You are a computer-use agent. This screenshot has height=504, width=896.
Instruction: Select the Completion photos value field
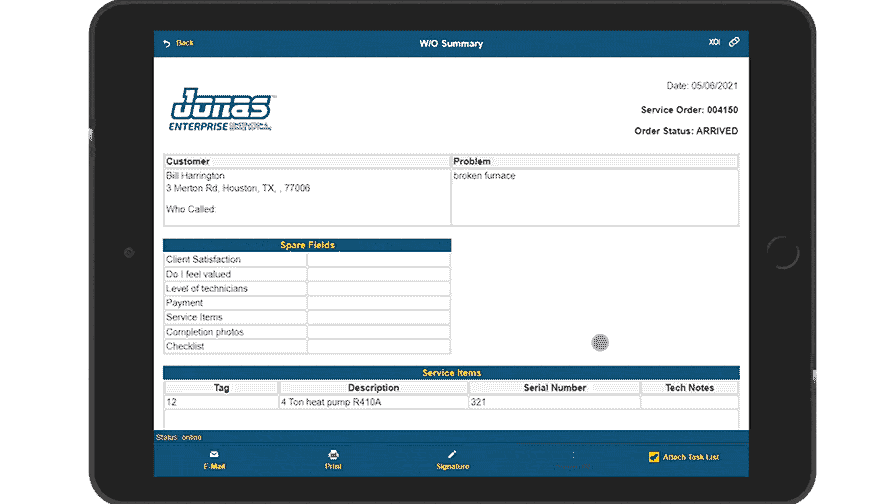tap(379, 332)
